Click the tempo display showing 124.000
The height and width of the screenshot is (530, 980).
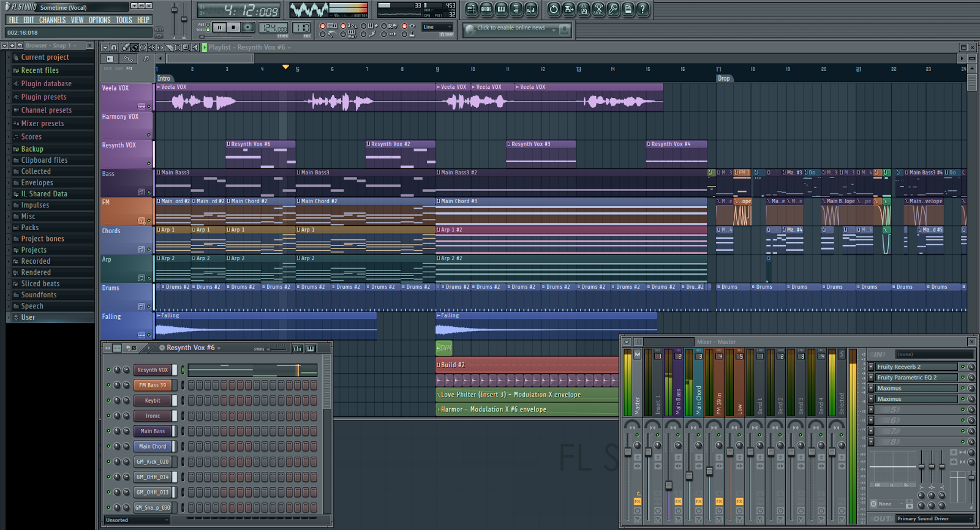(273, 28)
